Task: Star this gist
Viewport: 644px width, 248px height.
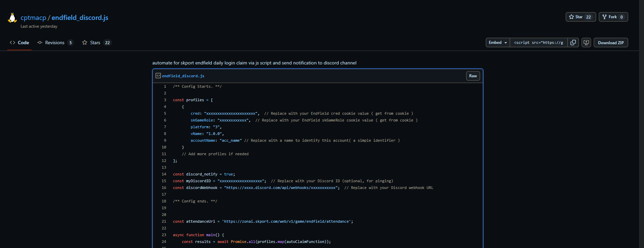Action: (x=576, y=17)
